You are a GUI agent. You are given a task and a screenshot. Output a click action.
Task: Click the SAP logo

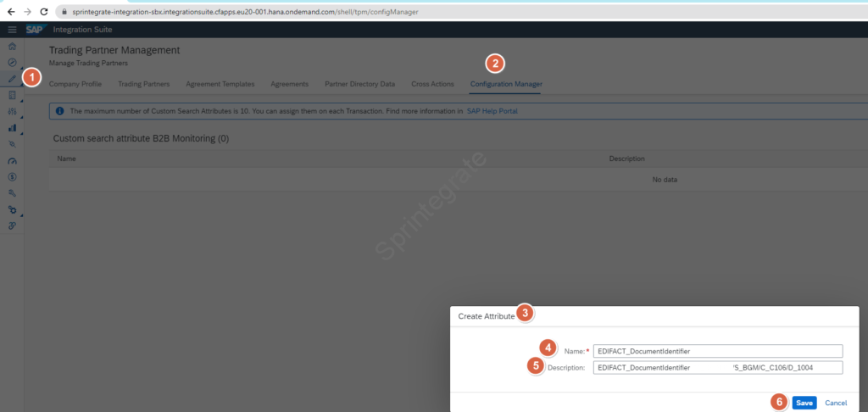coord(34,30)
